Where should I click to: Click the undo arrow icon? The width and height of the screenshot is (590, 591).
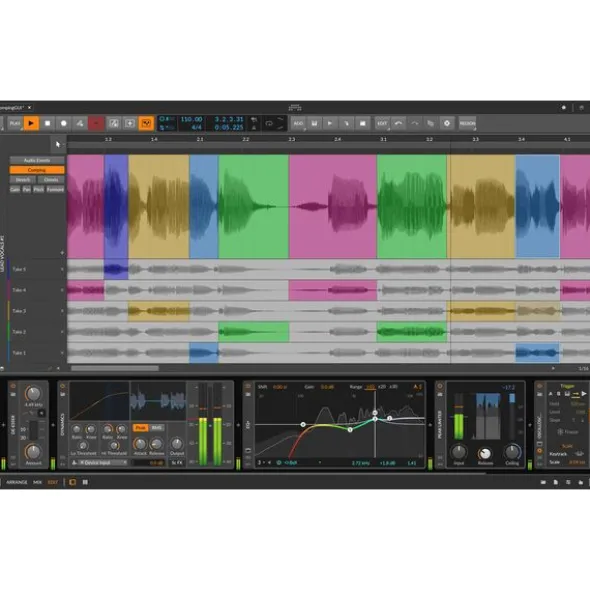tap(398, 123)
